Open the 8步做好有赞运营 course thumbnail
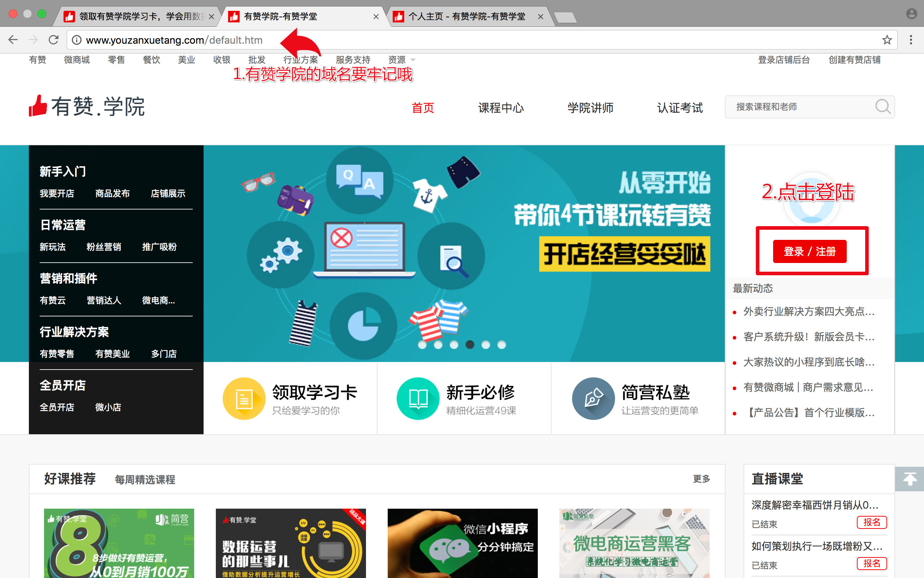The height and width of the screenshot is (578, 924). click(x=119, y=543)
